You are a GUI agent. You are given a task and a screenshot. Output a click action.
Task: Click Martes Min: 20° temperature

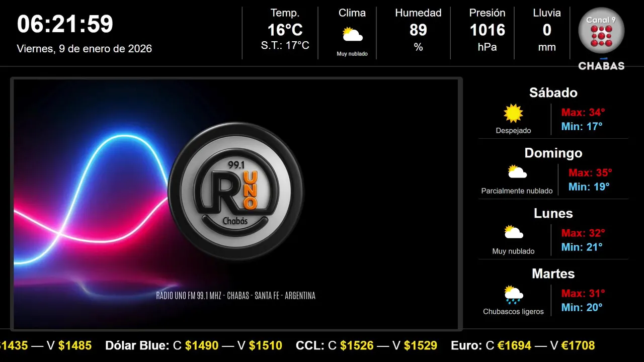click(x=582, y=307)
